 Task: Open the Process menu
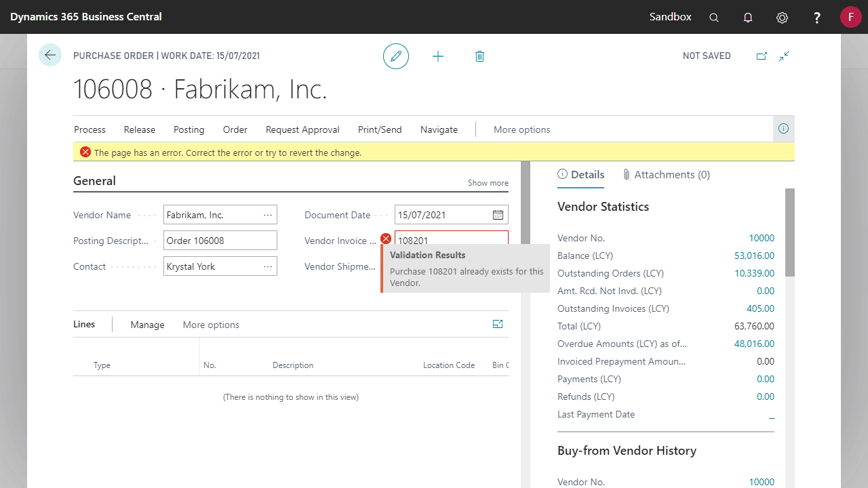tap(90, 129)
